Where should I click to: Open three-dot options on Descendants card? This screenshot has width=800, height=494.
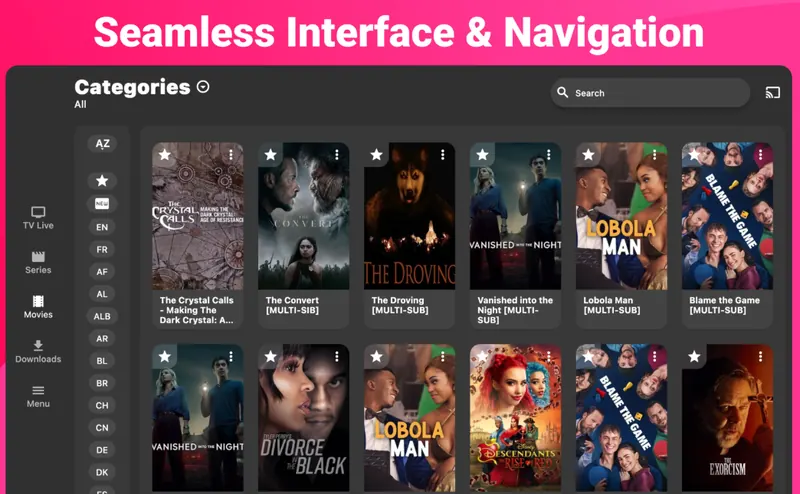pyautogui.click(x=548, y=356)
